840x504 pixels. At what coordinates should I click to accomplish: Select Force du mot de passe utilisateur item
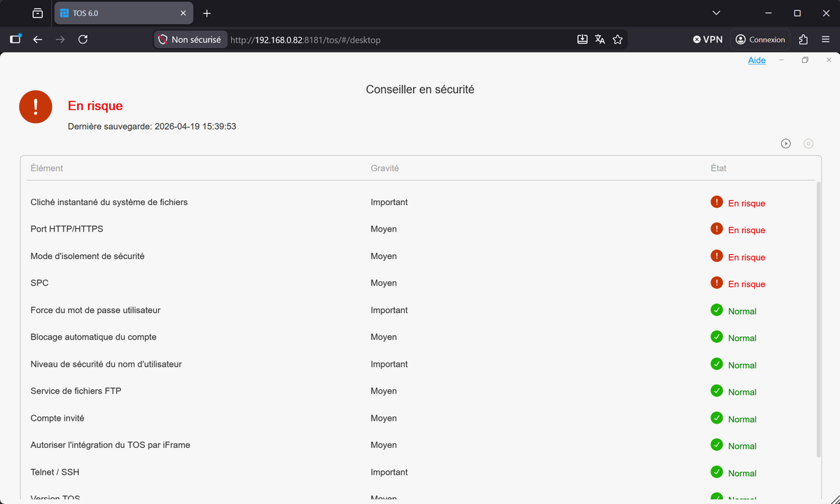tap(96, 310)
